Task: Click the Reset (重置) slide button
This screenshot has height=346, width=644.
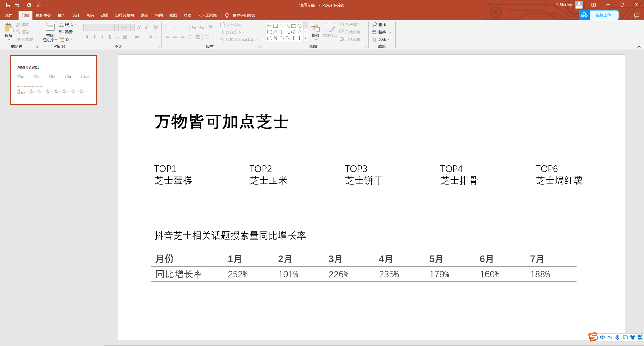Action: point(66,32)
